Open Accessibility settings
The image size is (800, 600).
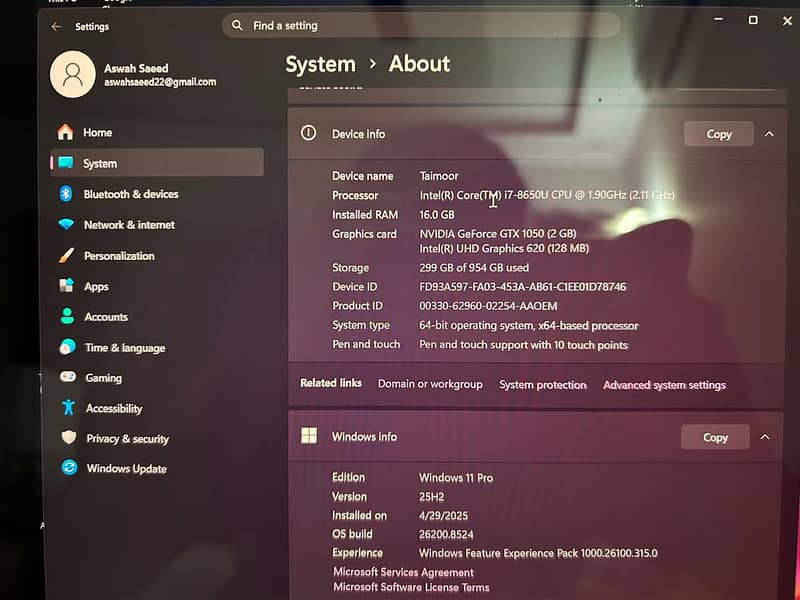tap(157, 408)
